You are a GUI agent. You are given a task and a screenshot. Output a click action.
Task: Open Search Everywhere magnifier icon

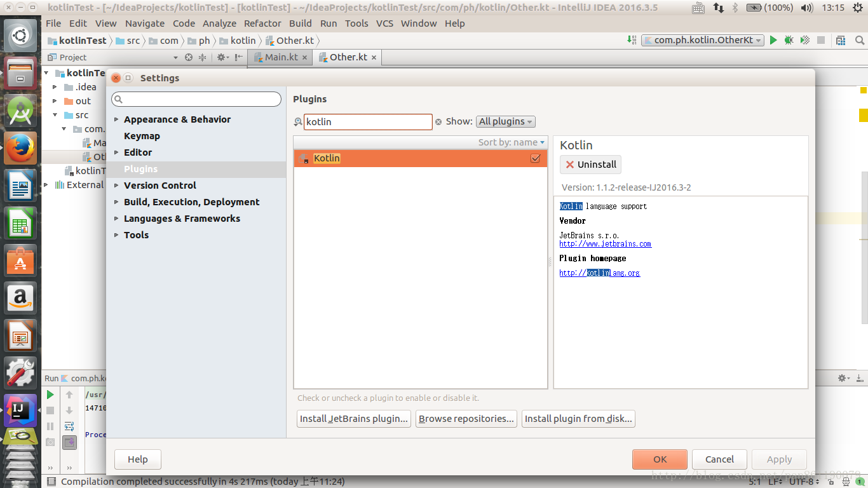pyautogui.click(x=858, y=40)
